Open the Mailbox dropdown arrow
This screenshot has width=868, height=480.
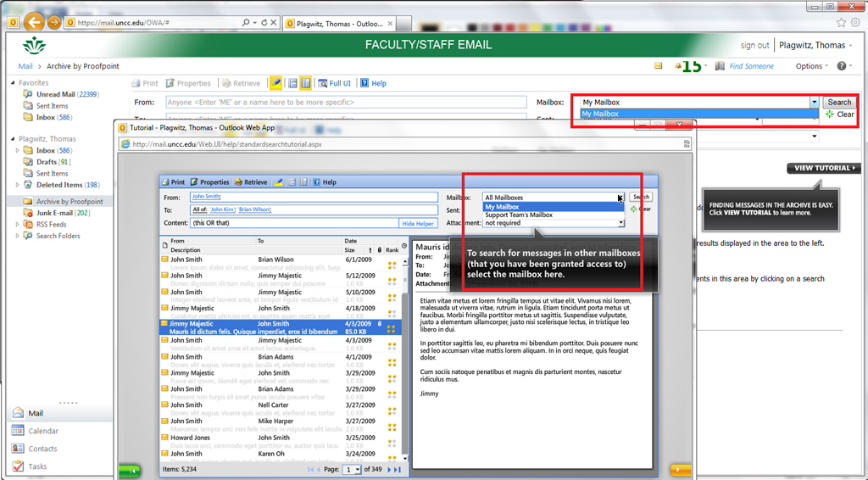tap(814, 103)
